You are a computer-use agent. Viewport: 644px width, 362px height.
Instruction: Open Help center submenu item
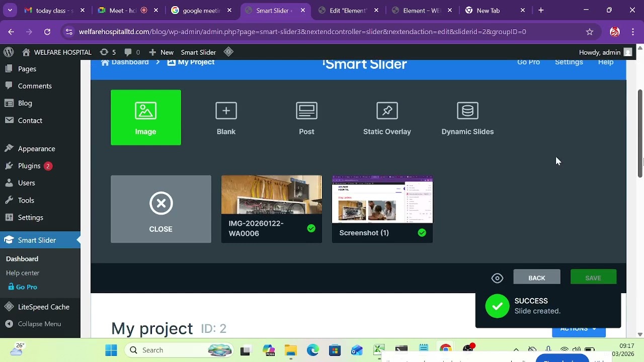[x=23, y=273]
